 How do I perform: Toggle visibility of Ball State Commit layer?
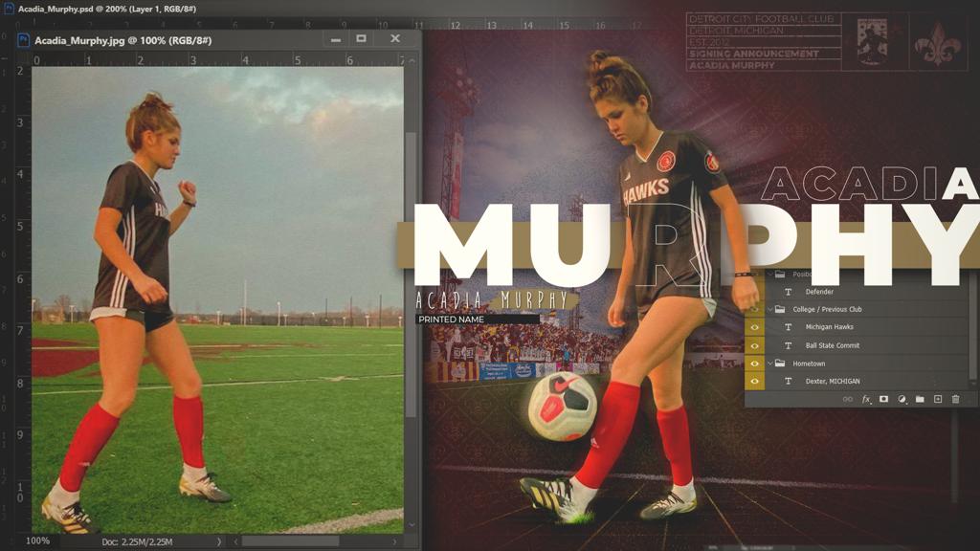click(754, 345)
